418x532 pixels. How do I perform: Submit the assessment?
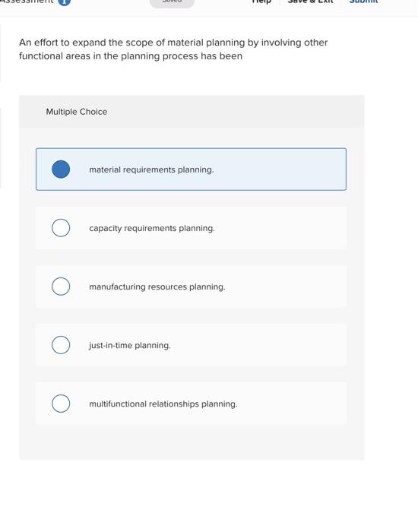[363, 2]
